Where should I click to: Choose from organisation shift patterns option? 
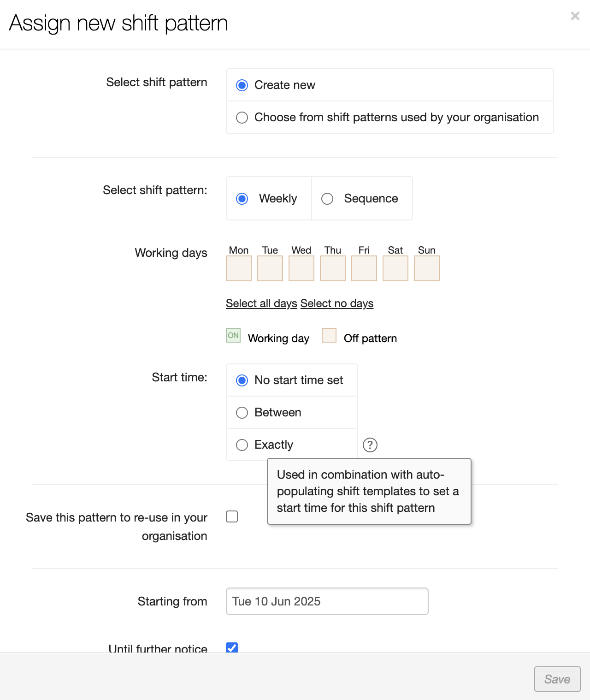242,118
